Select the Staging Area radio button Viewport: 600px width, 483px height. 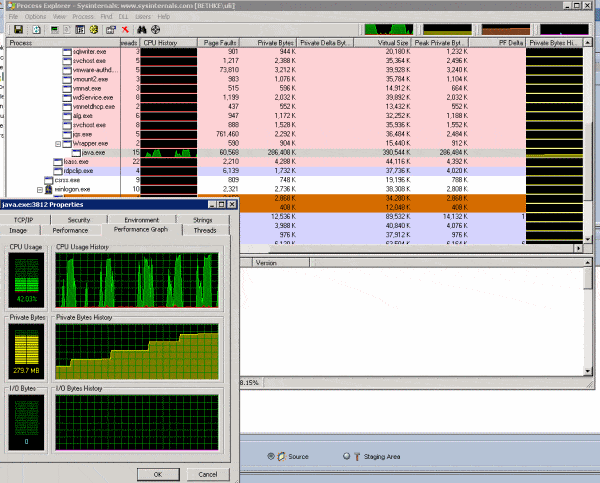(346, 456)
